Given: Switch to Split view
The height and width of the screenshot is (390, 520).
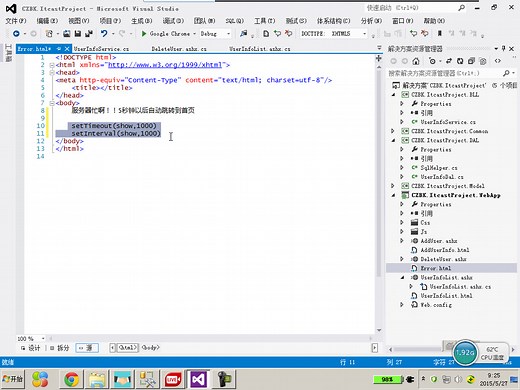Looking at the screenshot, I should click(x=60, y=348).
